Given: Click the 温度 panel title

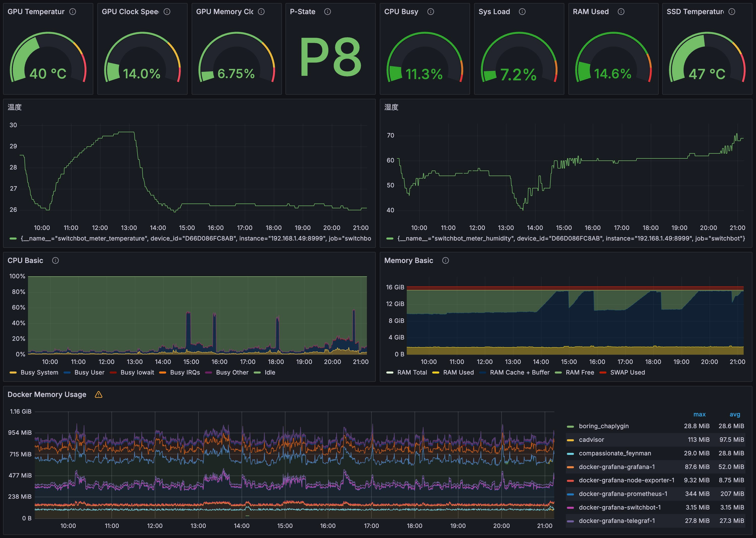Looking at the screenshot, I should click(15, 107).
